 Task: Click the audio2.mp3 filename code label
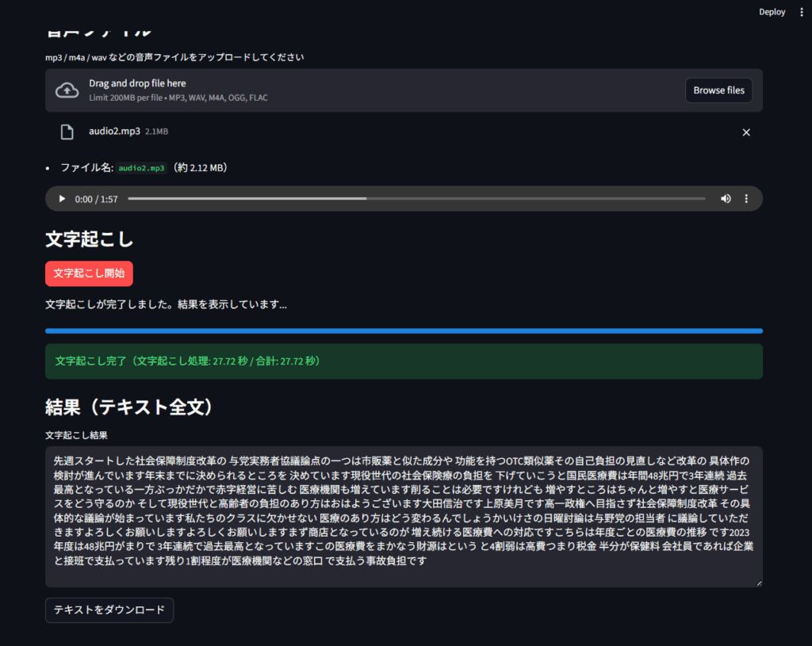(142, 168)
